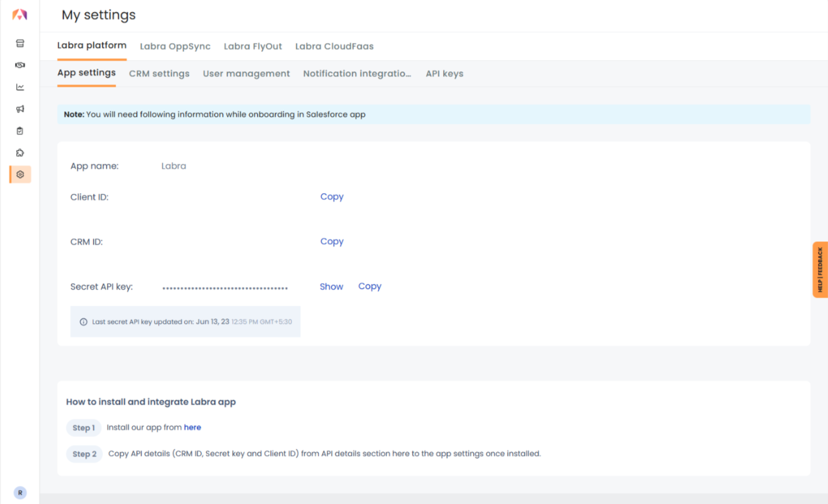Screen dimensions: 828x504
Task: Open the CRM settings sub-tab
Action: tap(159, 74)
